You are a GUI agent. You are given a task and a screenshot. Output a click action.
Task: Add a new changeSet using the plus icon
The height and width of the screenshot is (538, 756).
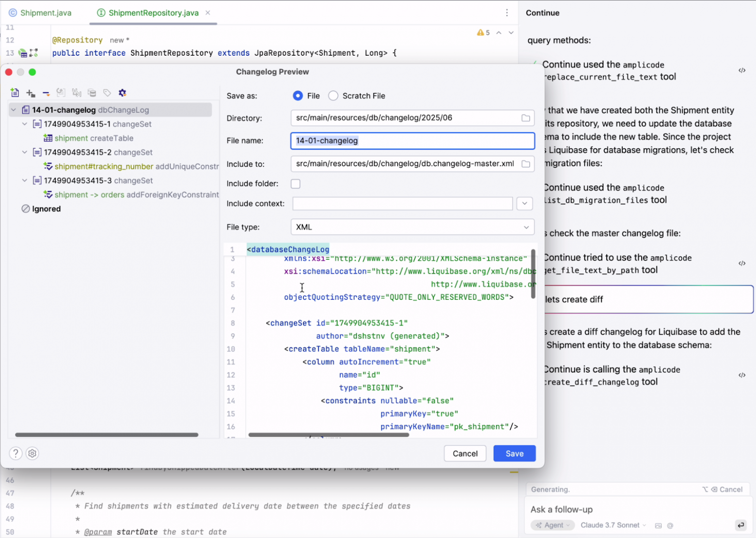coord(30,92)
